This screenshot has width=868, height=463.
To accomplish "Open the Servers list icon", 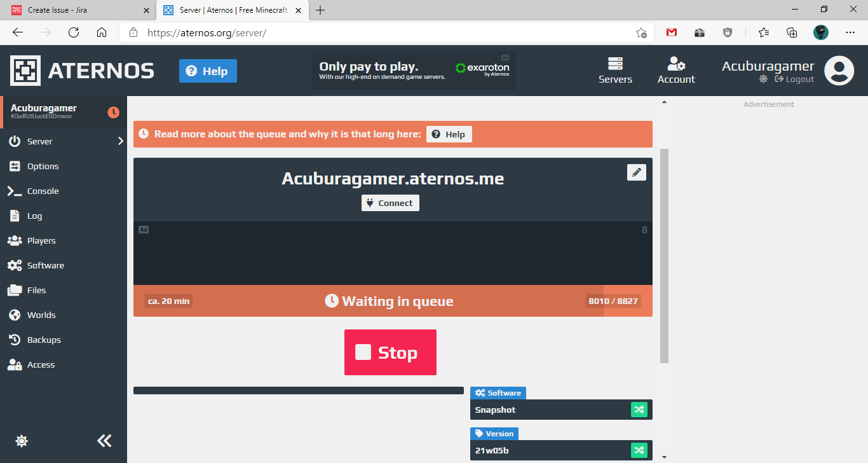I will click(615, 64).
